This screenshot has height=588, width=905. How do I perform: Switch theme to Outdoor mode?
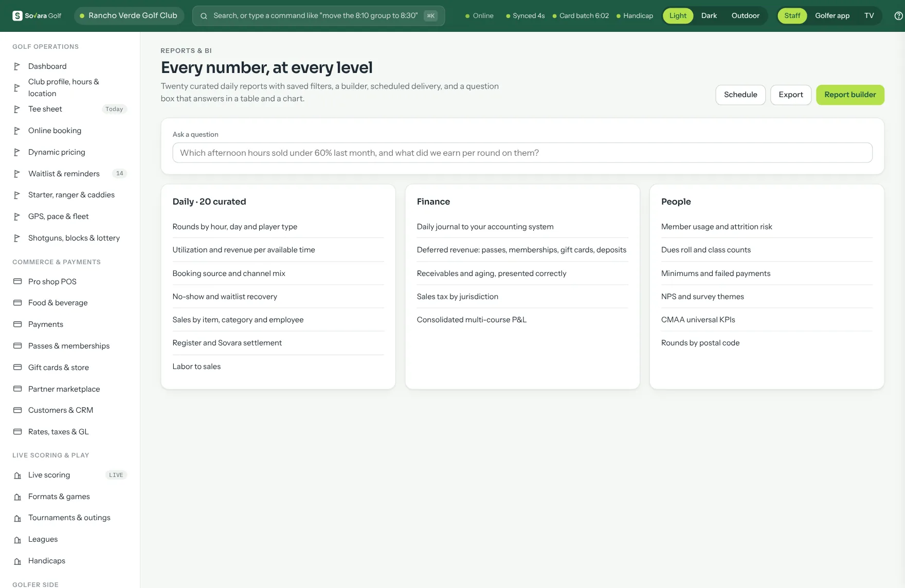point(745,16)
